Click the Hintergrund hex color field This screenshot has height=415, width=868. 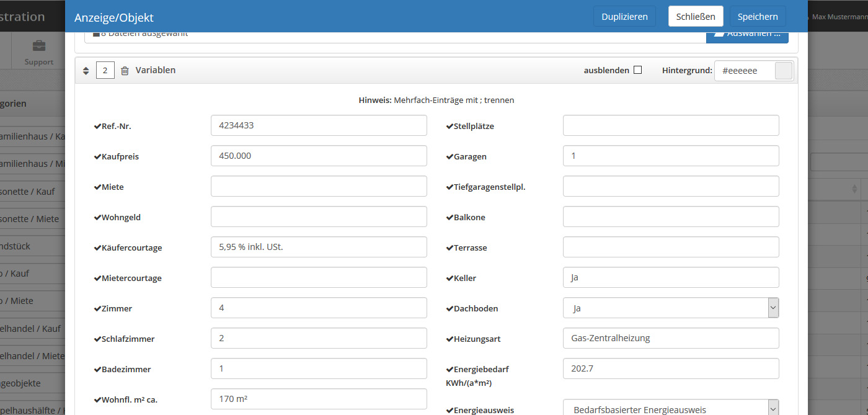pos(744,71)
